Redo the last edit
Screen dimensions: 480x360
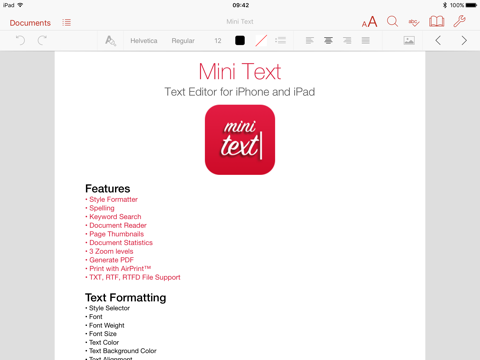[42, 40]
